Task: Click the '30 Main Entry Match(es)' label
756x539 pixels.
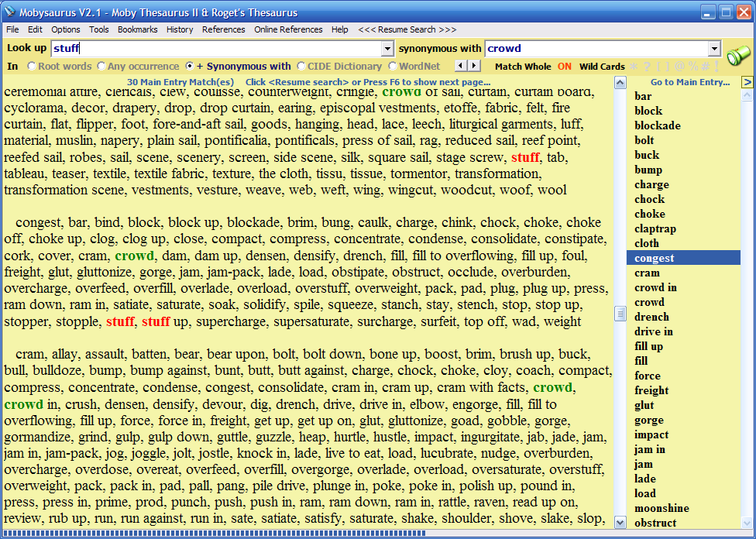Action: 180,82
